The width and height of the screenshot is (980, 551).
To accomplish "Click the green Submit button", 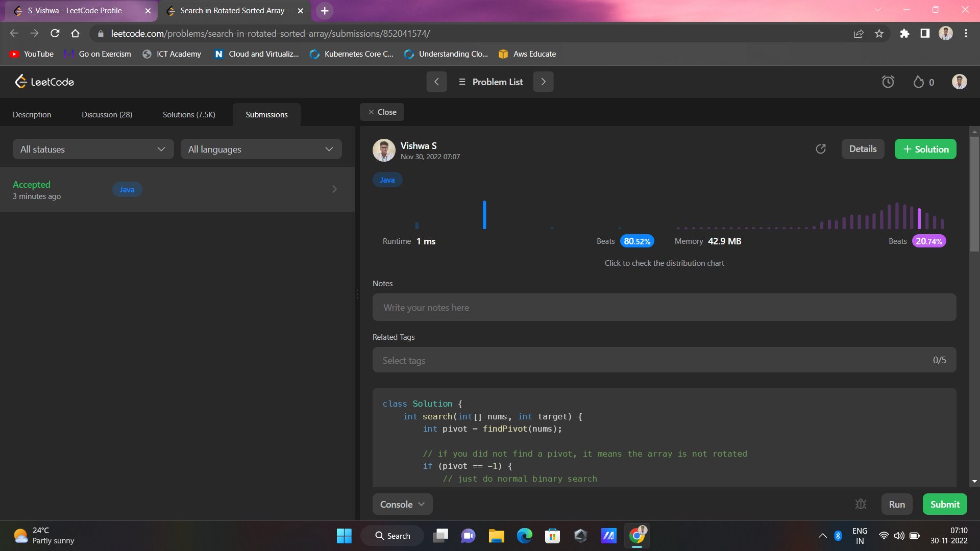I will point(944,504).
